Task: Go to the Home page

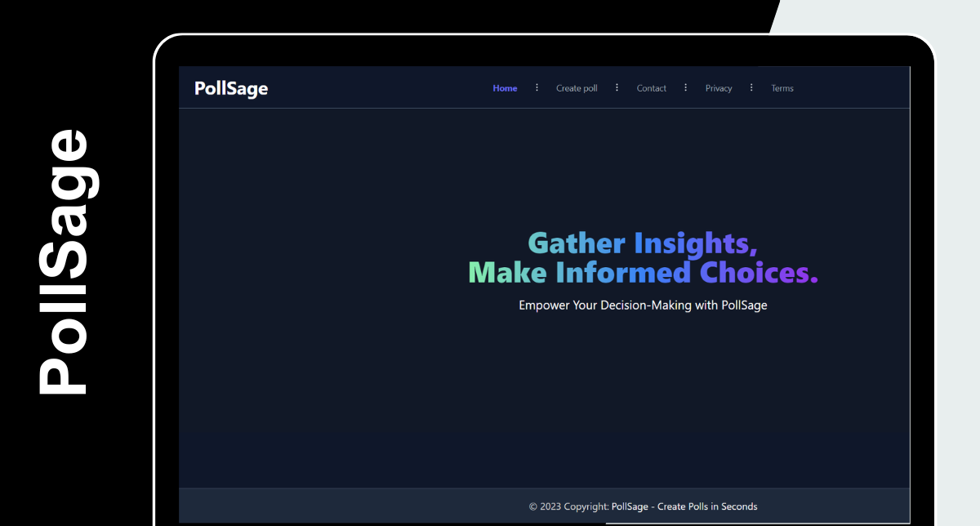Action: click(x=505, y=88)
